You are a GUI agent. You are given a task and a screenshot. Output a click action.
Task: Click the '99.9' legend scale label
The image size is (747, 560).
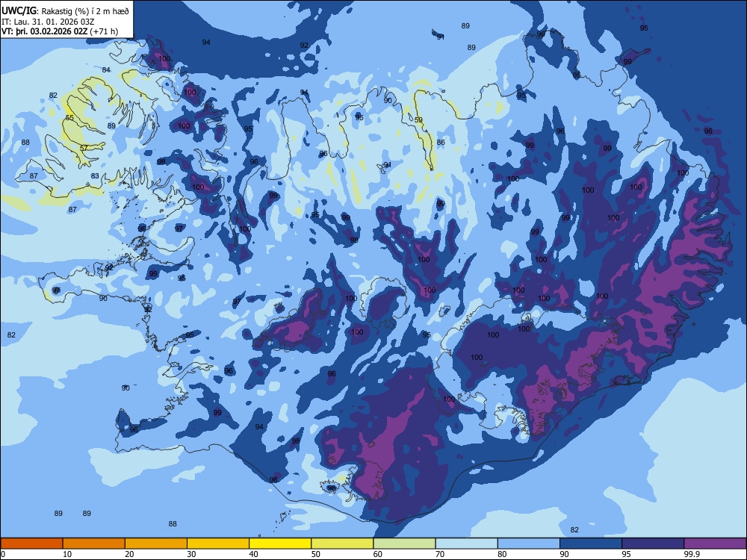pyautogui.click(x=691, y=554)
